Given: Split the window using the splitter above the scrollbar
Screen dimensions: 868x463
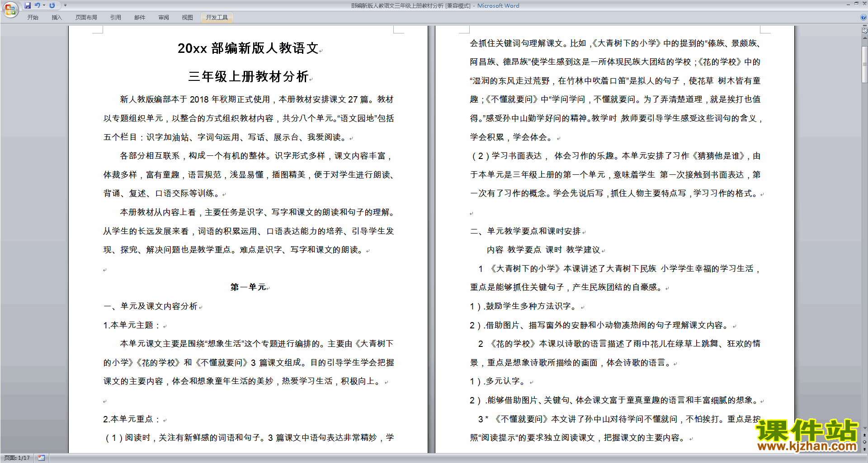Looking at the screenshot, I should 865,27.
